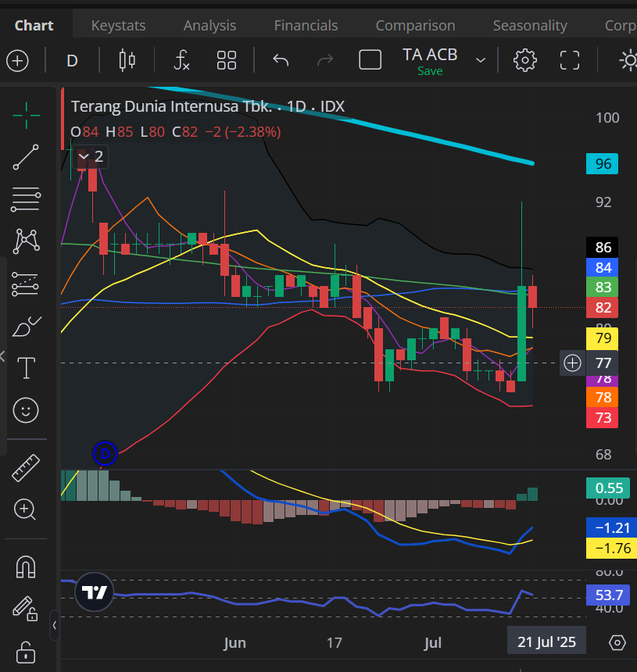Open the emoji icons tool
Screen dimensions: 637x672
tap(26, 410)
